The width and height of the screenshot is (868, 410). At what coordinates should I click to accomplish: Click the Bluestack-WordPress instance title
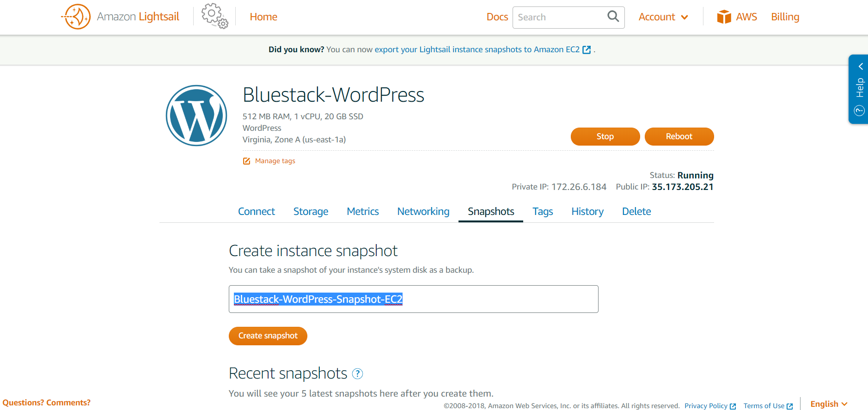tap(333, 95)
